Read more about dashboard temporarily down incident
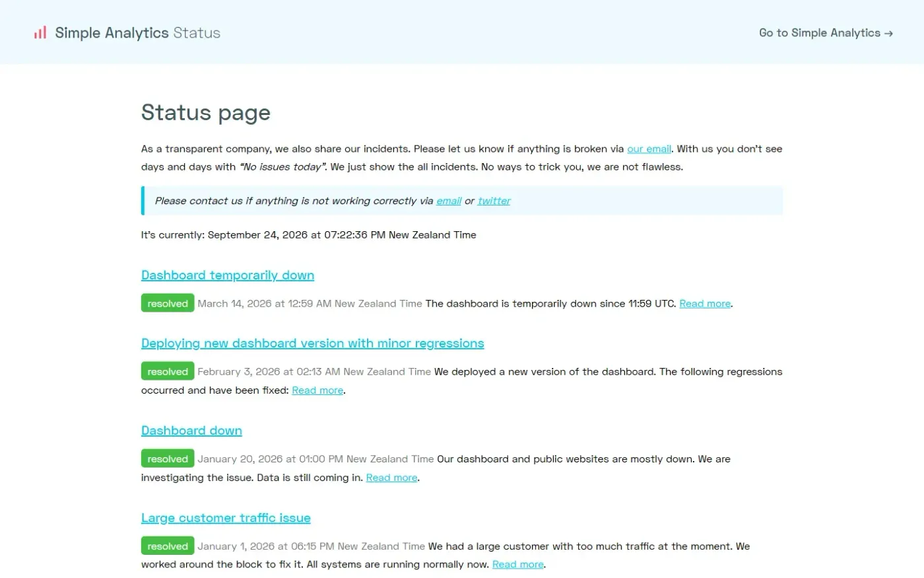 (x=705, y=304)
